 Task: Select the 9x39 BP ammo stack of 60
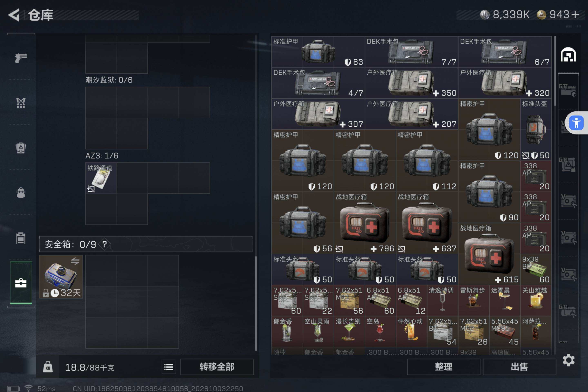click(536, 269)
